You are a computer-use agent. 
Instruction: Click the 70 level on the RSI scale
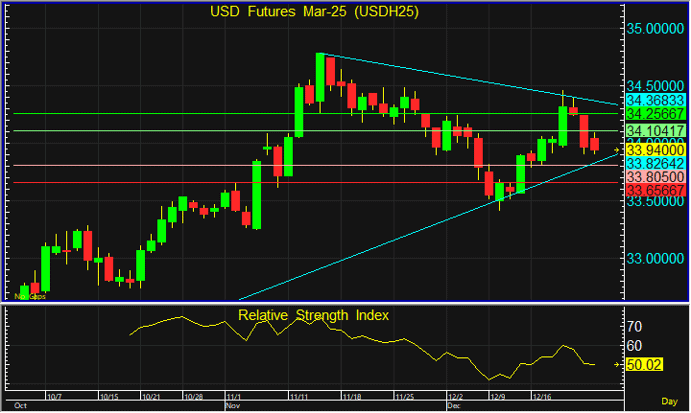[x=634, y=326]
